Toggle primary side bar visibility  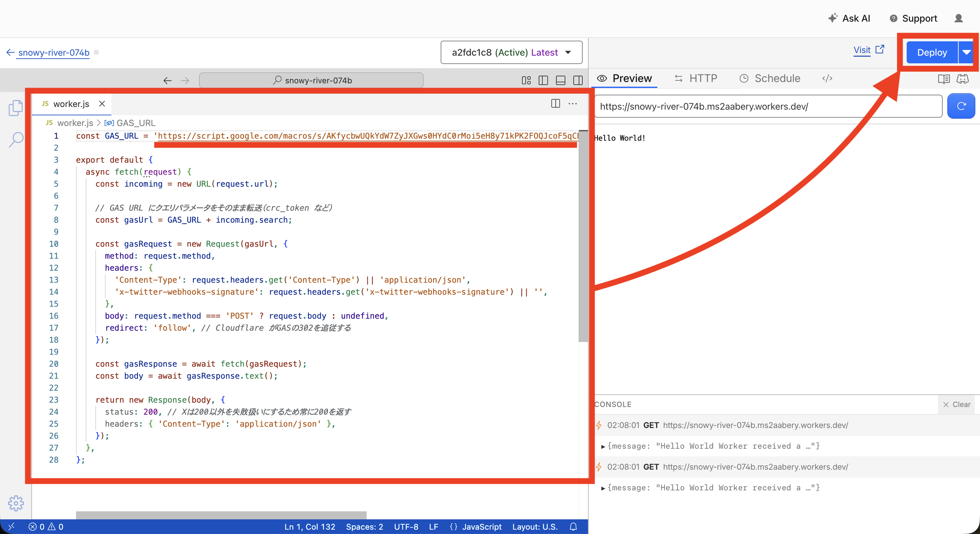tap(543, 80)
